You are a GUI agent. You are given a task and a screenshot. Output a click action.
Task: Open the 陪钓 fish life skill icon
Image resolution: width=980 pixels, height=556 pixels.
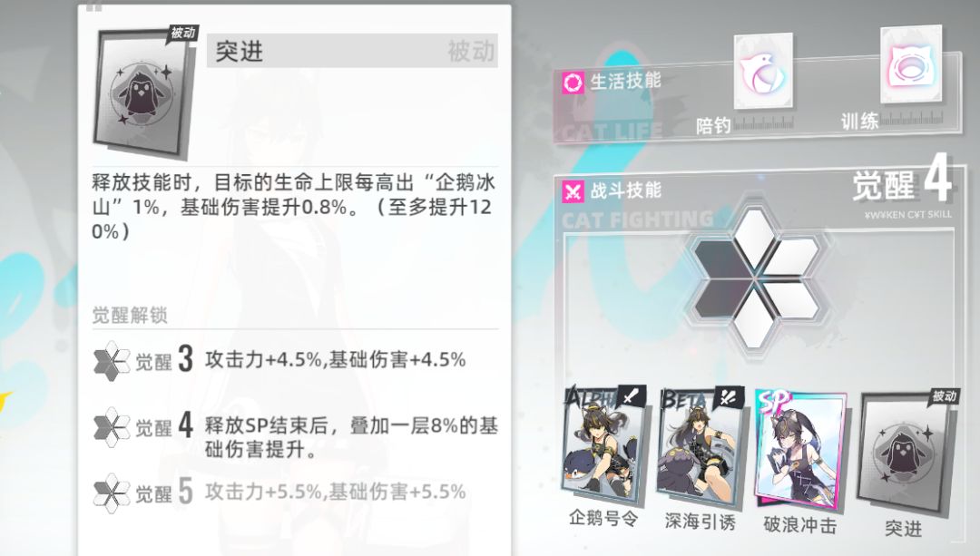point(763,73)
